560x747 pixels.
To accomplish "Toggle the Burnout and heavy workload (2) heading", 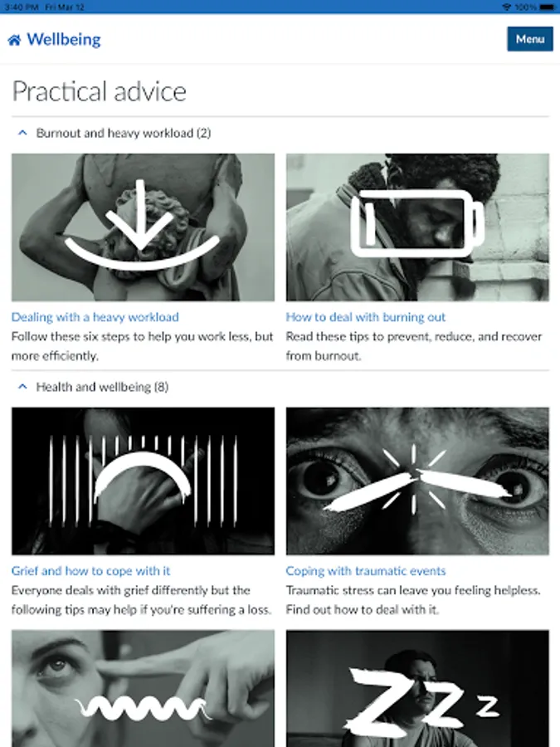I will click(124, 133).
